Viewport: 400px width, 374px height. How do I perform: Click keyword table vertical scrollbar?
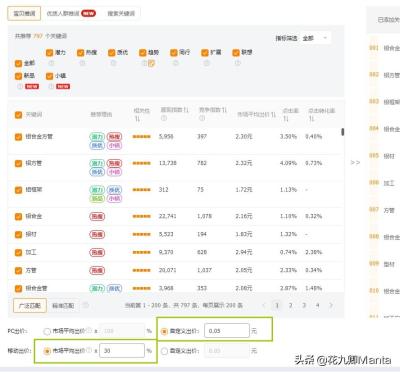(x=342, y=132)
